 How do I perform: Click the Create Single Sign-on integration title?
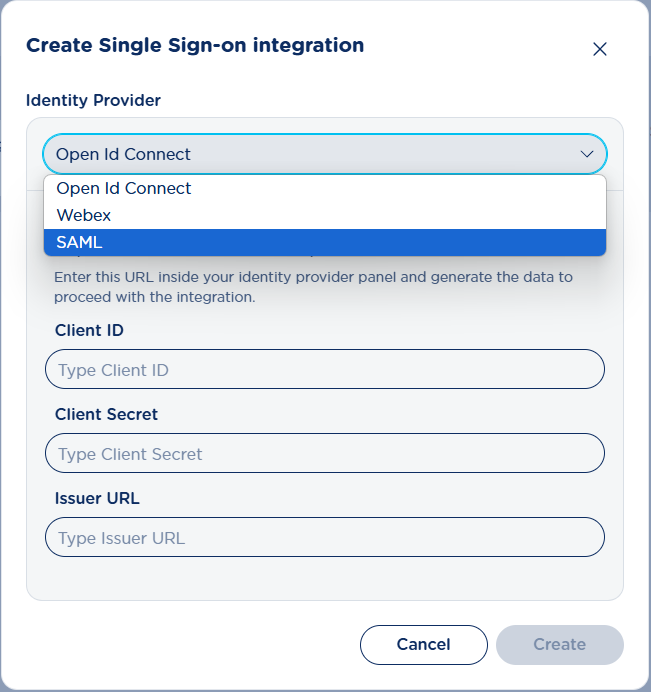click(195, 45)
